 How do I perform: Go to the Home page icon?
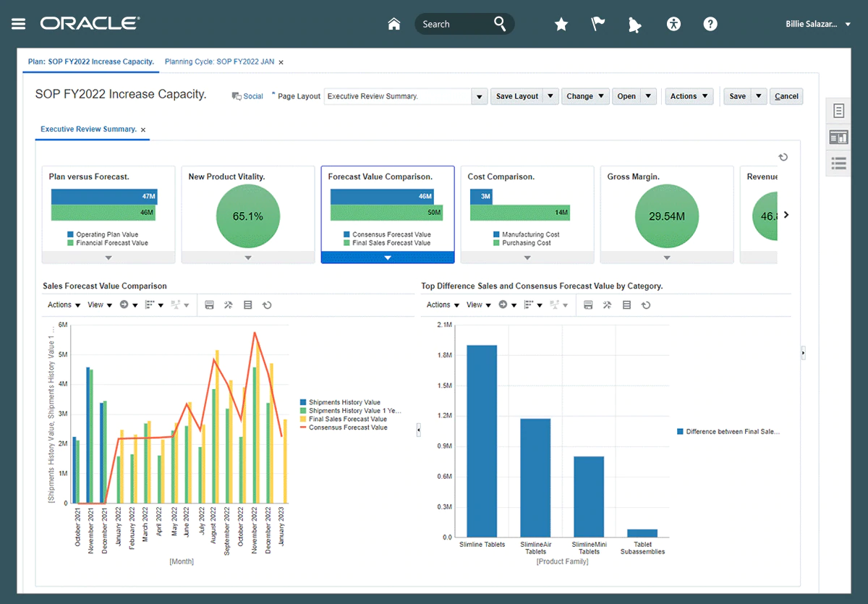pos(394,24)
